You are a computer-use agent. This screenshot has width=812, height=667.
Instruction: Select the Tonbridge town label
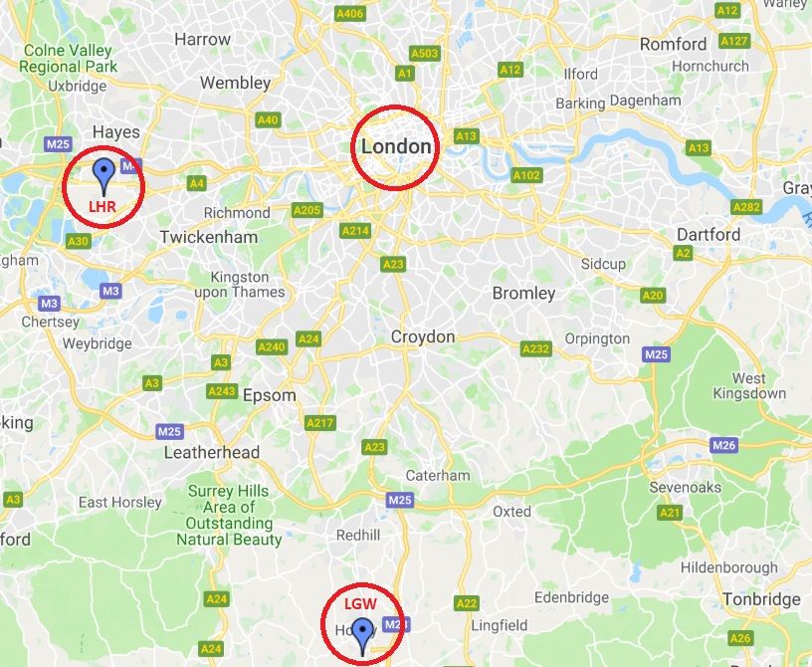[x=762, y=599]
